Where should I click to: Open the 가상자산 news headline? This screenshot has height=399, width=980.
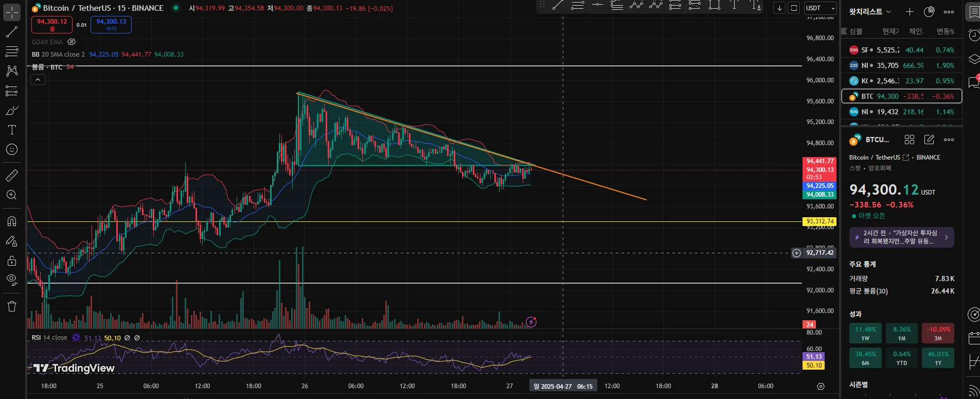pos(901,237)
